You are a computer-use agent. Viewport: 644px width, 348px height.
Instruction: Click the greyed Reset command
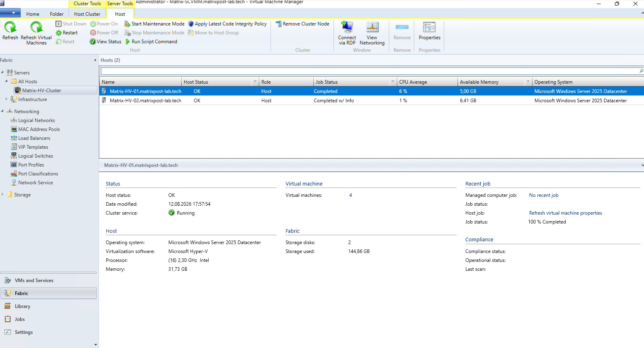[x=65, y=42]
